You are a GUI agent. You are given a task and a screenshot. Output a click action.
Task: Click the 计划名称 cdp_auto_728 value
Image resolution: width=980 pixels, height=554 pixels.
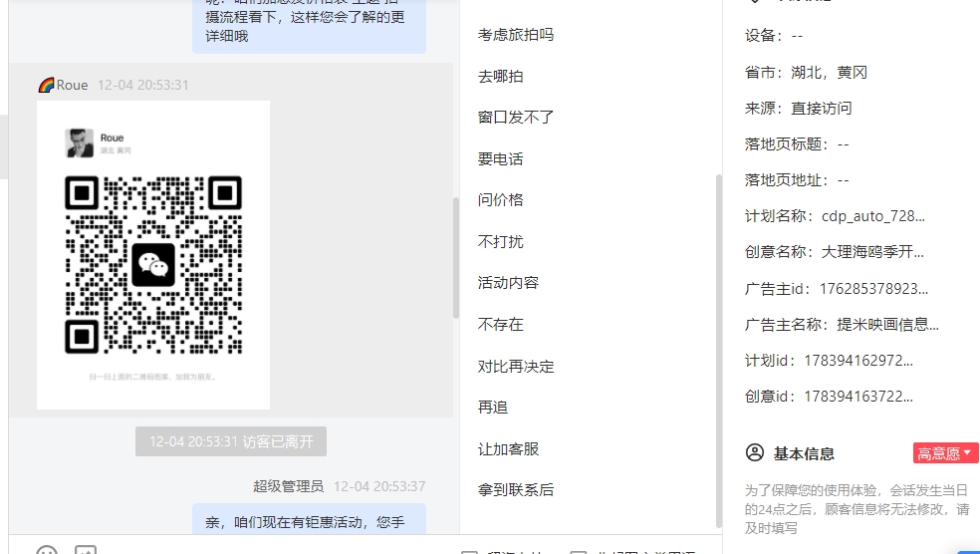[873, 216]
